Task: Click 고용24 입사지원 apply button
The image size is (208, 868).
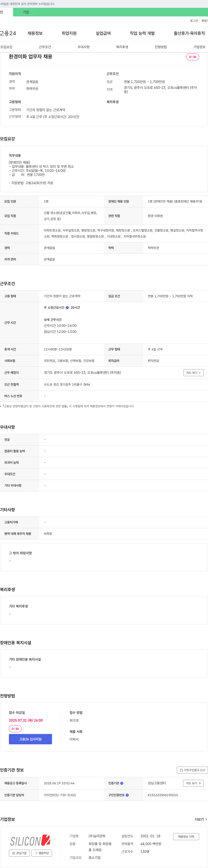Action: [30, 739]
